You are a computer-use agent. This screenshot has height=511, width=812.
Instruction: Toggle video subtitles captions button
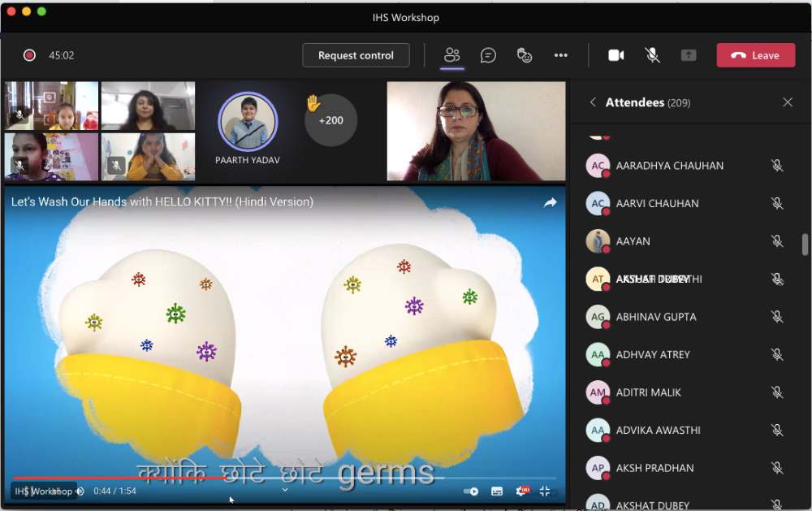[497, 491]
